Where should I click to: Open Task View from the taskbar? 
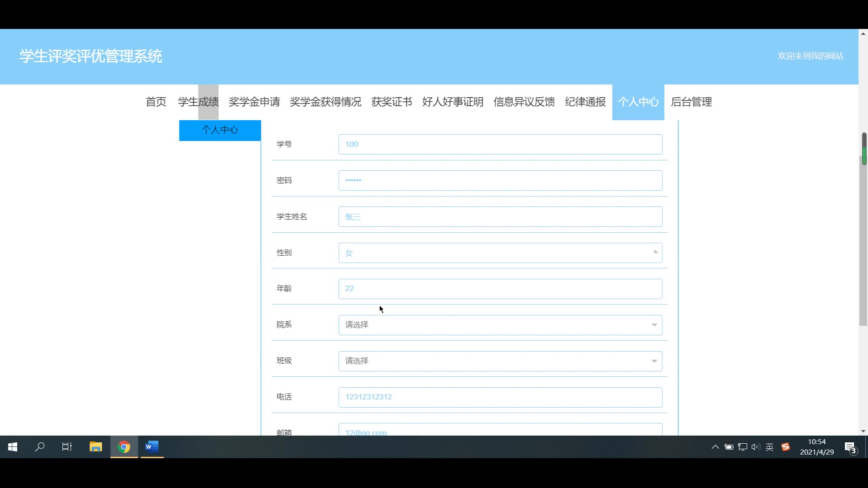pos(67,447)
